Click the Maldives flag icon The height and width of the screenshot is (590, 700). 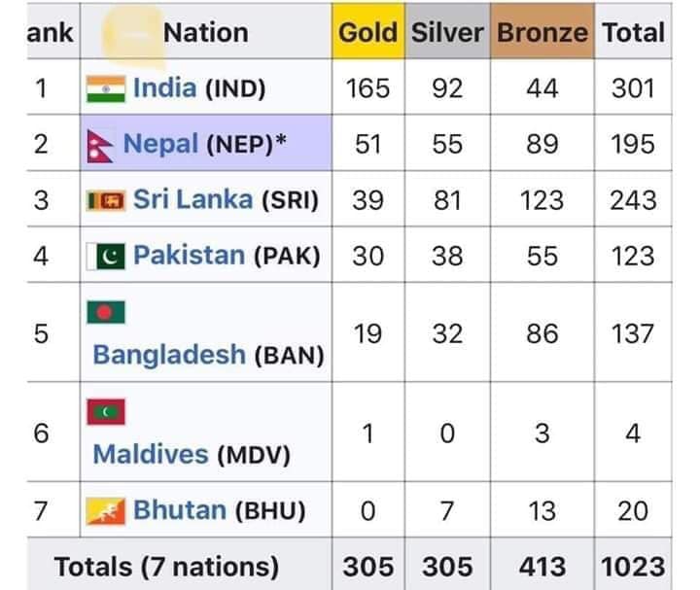[106, 412]
